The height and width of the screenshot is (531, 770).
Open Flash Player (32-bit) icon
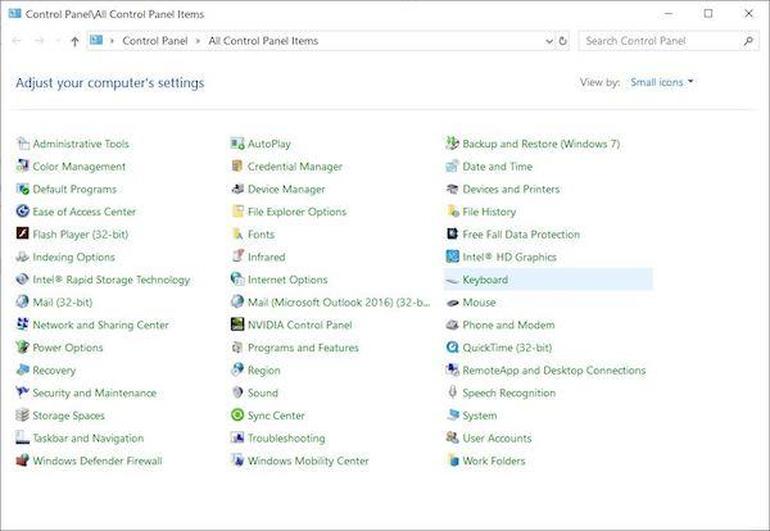pos(23,233)
